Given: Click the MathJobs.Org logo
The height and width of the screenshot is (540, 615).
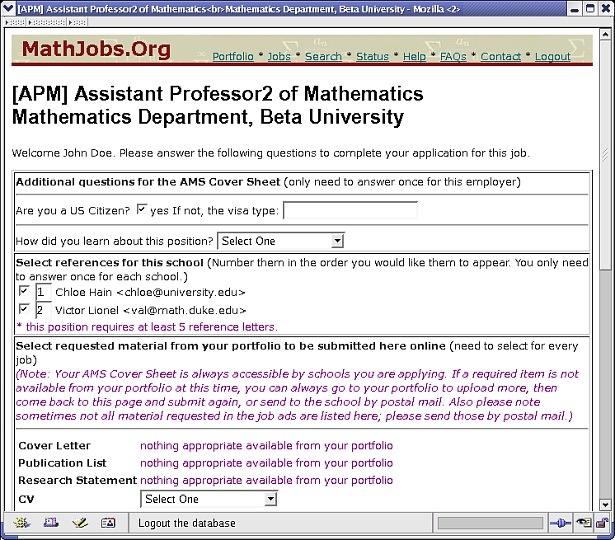Looking at the screenshot, I should (x=96, y=49).
